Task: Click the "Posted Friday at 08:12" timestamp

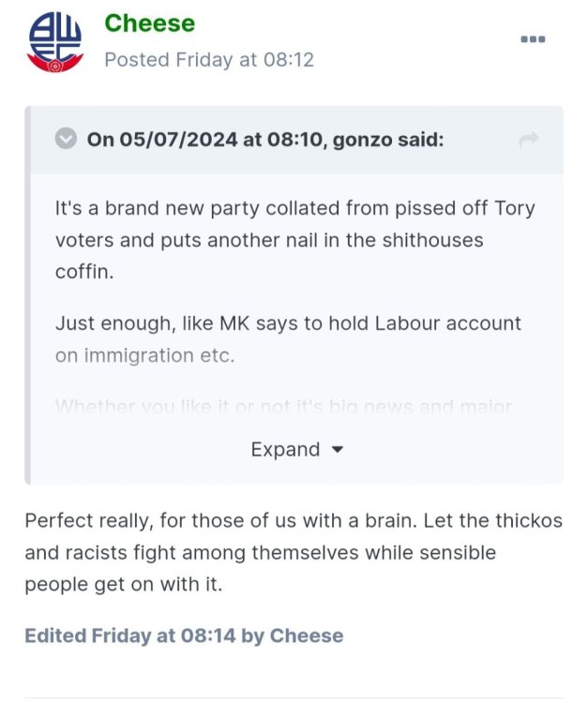Action: (208, 60)
